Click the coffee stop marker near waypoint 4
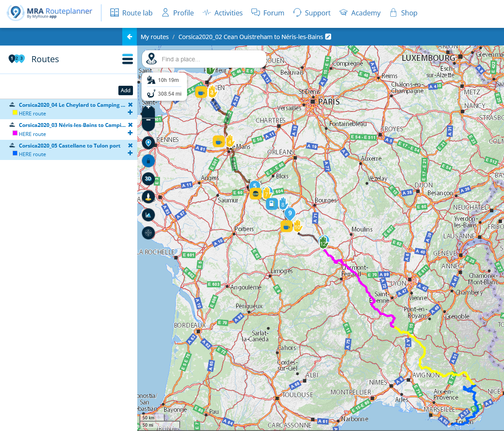This screenshot has height=431, width=504. [x=218, y=141]
